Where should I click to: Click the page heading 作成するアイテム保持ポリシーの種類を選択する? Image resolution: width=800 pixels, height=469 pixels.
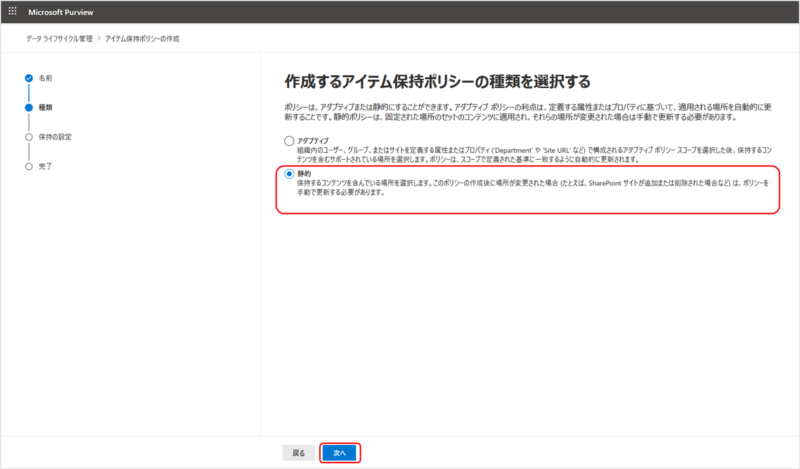click(x=437, y=80)
